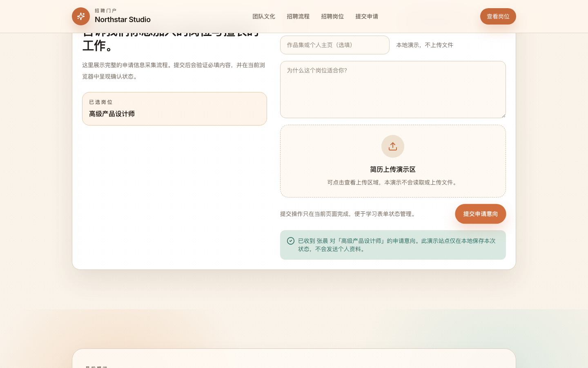This screenshot has height=368, width=588.
Task: Click the 这里展示完整的申请信息采集流程 paragraph
Action: coord(174,71)
